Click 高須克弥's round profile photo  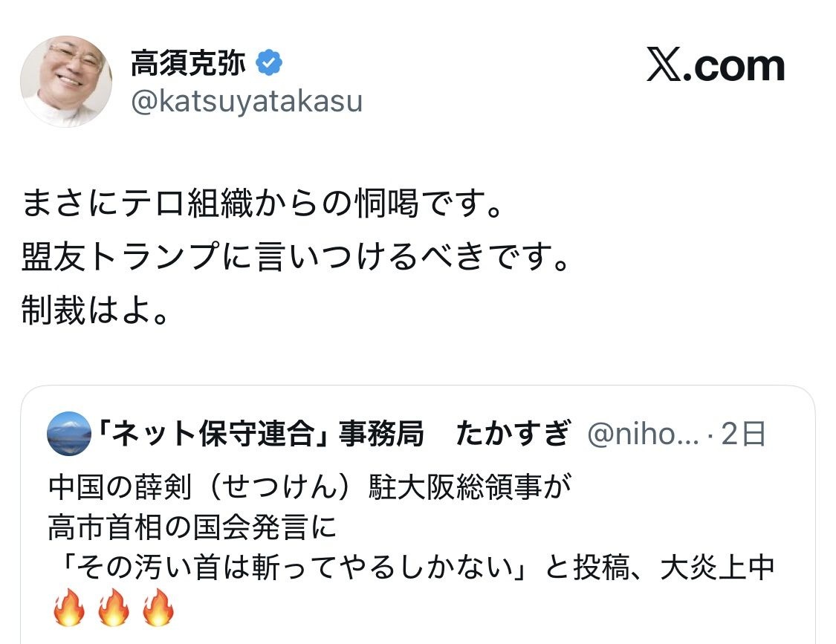[x=66, y=80]
